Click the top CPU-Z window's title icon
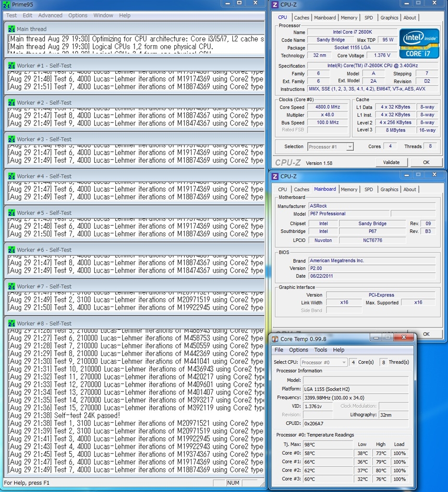This screenshot has width=448, height=492. tap(275, 5)
